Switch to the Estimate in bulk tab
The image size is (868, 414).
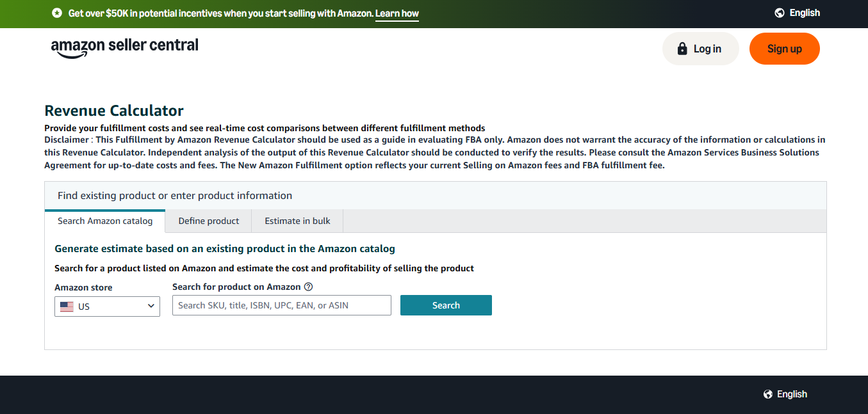point(297,220)
